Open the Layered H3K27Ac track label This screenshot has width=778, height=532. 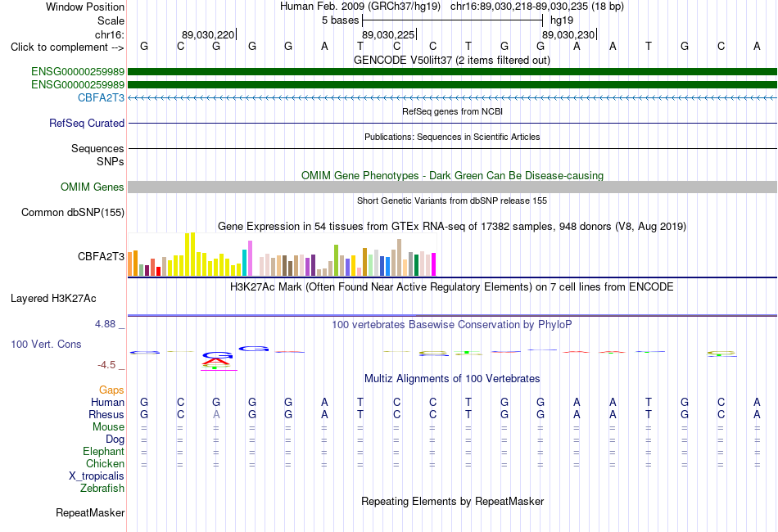(x=53, y=299)
